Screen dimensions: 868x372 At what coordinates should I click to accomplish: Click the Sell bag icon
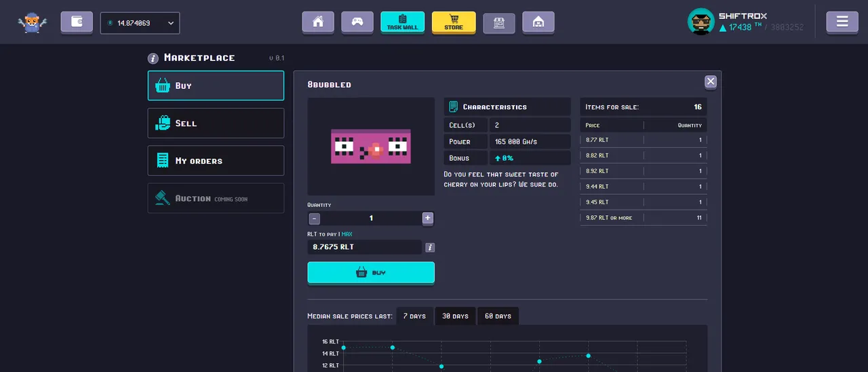pos(163,123)
